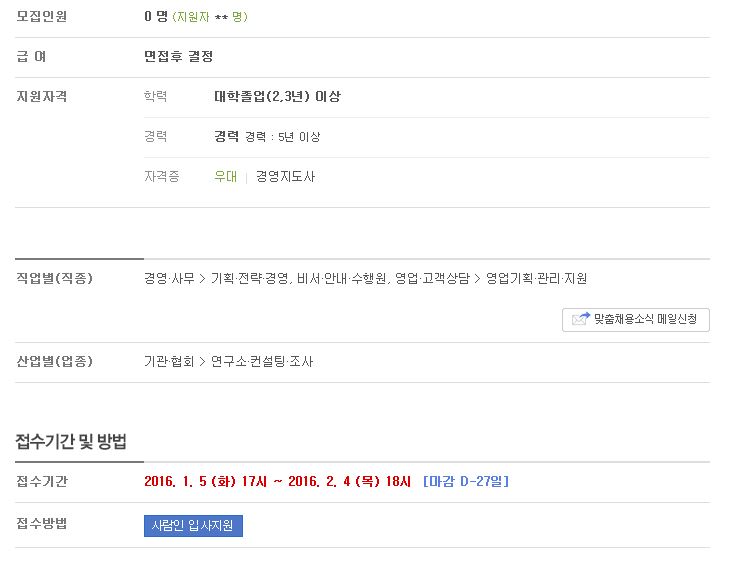Click the 마감 D-27일 deadline indicator
Image resolution: width=741 pixels, height=565 pixels.
(466, 481)
